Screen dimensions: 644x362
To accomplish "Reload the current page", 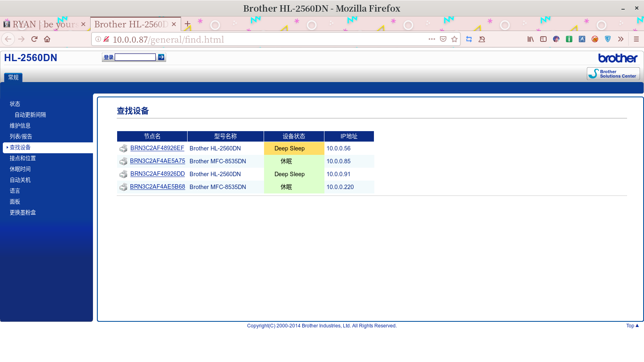I will point(34,39).
